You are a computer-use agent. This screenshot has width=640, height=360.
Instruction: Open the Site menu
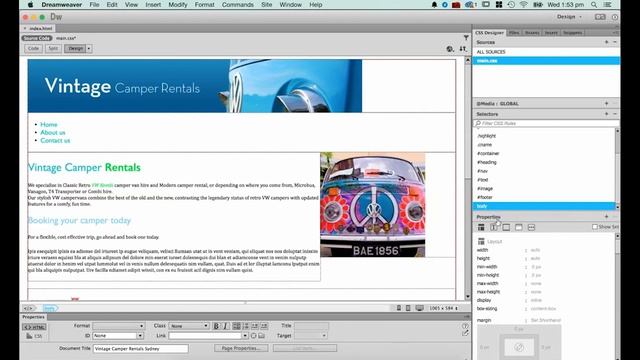pos(267,5)
